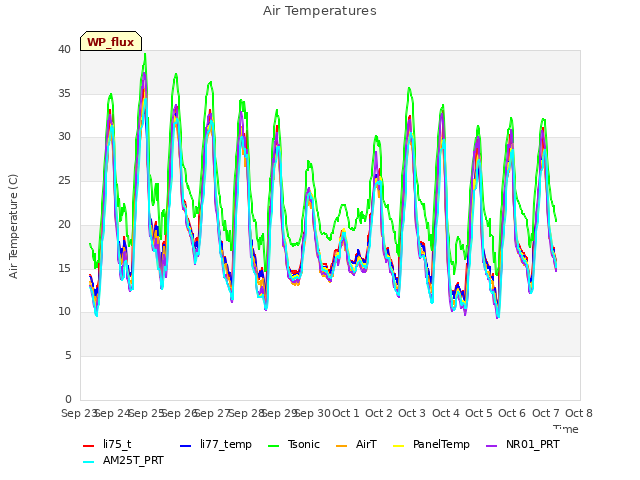Click the orange AirT legend swatch
Screen dimensions: 640x480
coord(341,445)
